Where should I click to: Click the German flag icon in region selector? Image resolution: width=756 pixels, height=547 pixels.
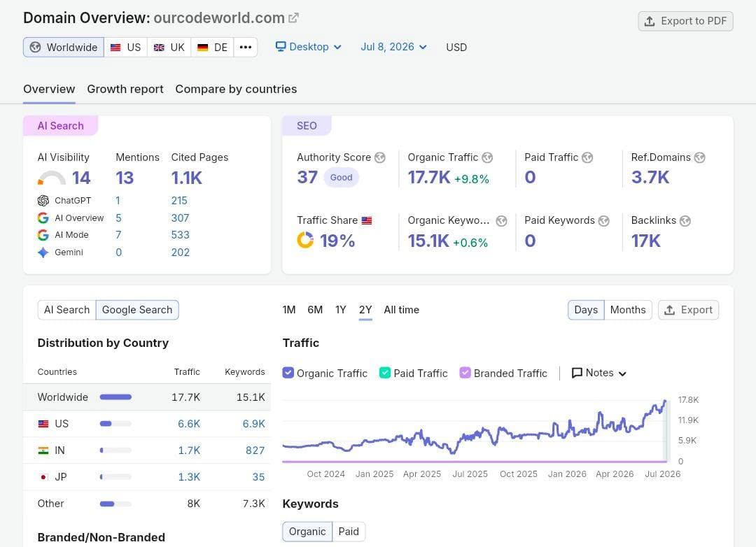coord(202,48)
